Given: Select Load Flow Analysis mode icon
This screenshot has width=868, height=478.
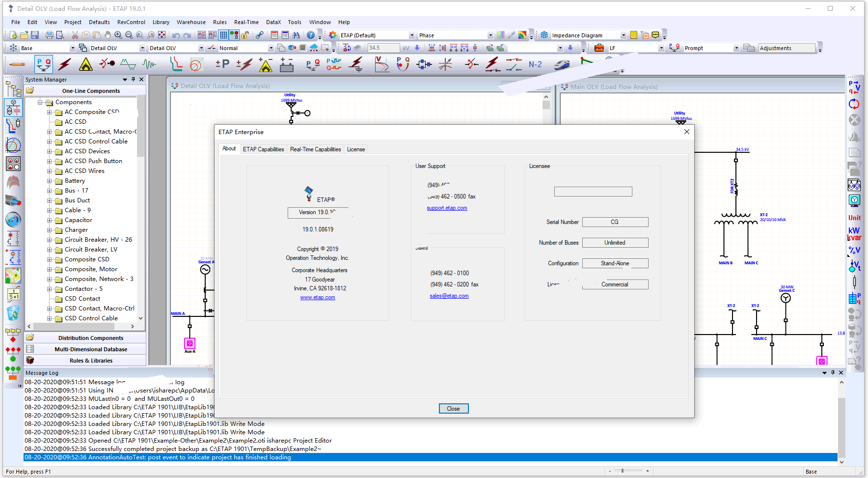Looking at the screenshot, I should point(44,64).
